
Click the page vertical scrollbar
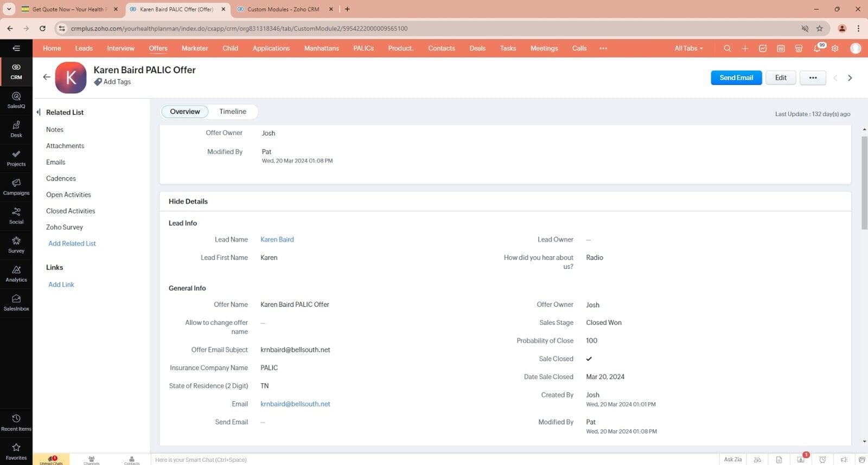coord(864,183)
